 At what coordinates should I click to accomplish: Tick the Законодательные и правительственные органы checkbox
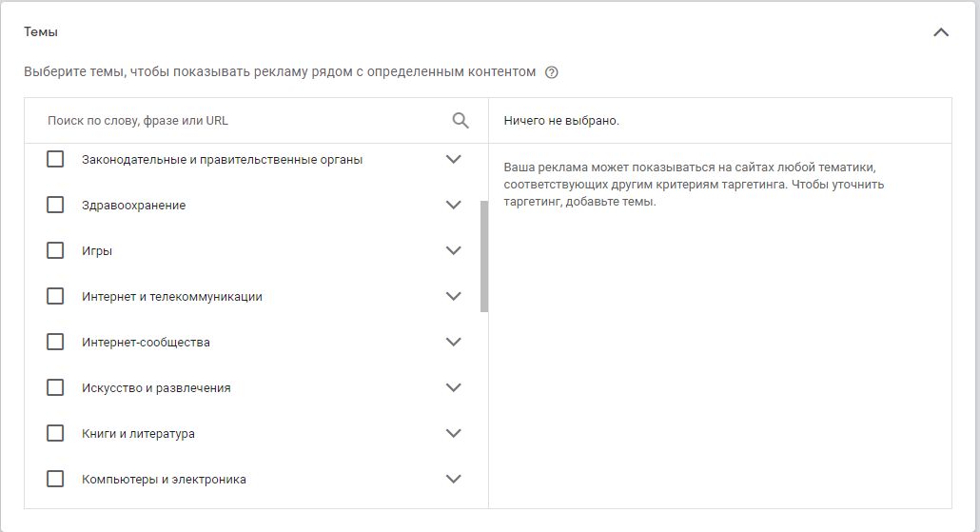55,160
